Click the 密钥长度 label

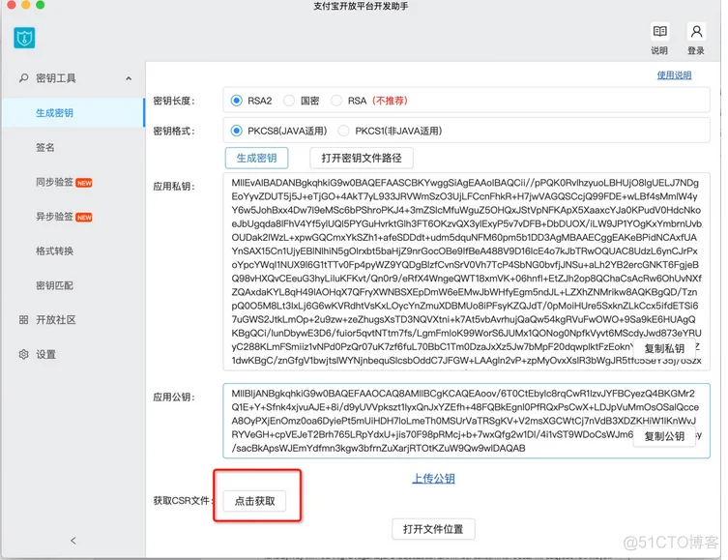(174, 102)
